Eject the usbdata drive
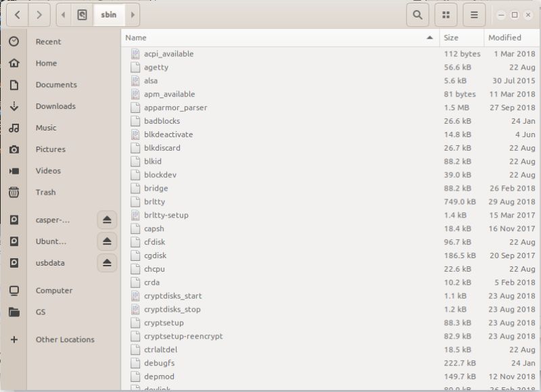 [106, 262]
